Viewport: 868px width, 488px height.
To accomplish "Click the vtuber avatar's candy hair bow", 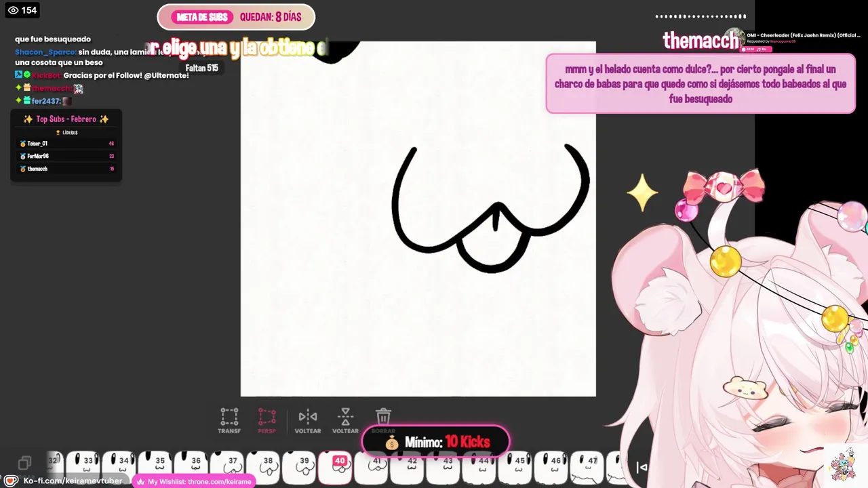I will (724, 186).
